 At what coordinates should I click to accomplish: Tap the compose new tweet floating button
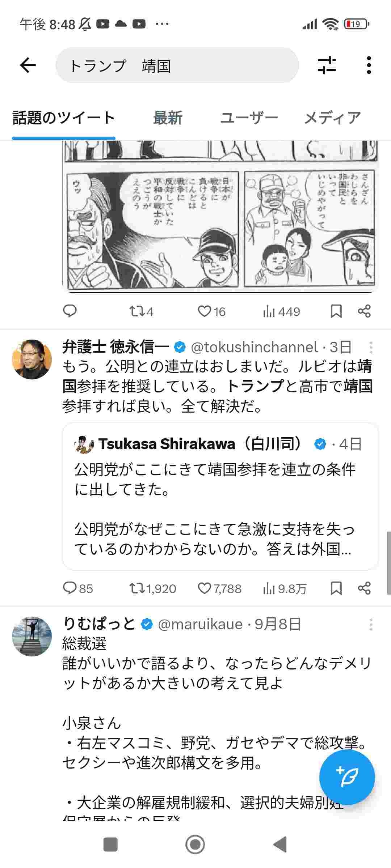347,776
